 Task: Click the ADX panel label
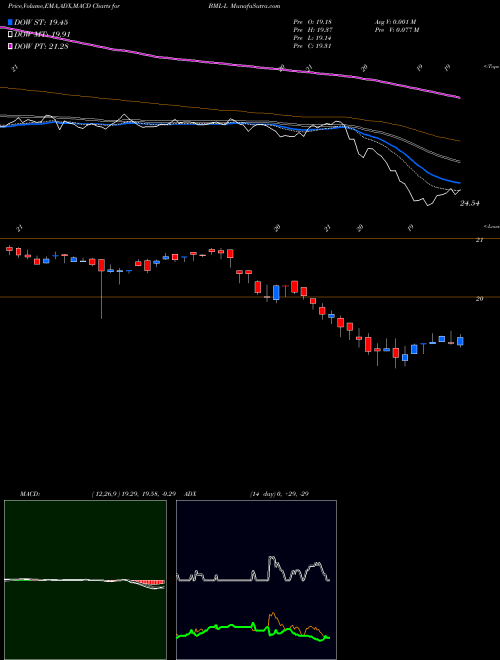pyautogui.click(x=190, y=494)
